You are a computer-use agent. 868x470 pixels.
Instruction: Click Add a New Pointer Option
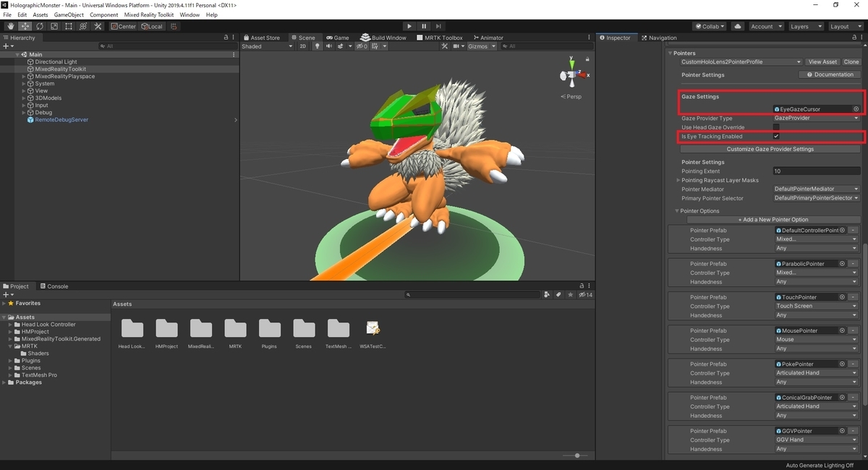pyautogui.click(x=773, y=220)
